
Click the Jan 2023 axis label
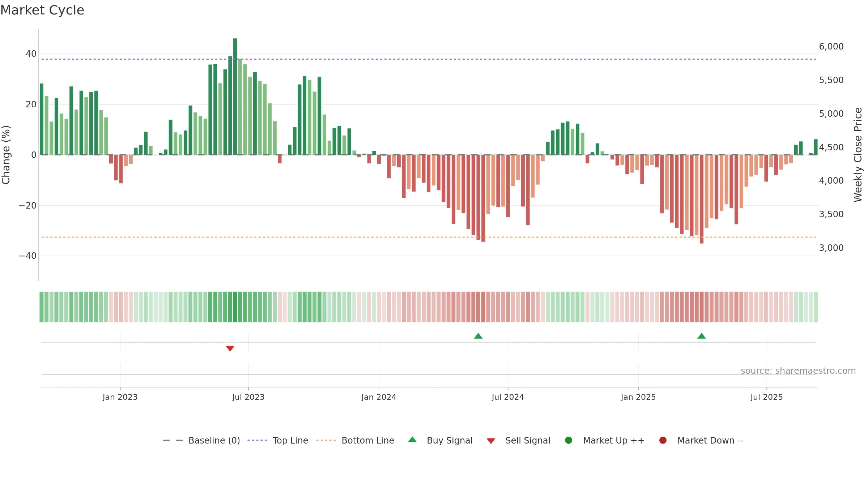(x=120, y=397)
